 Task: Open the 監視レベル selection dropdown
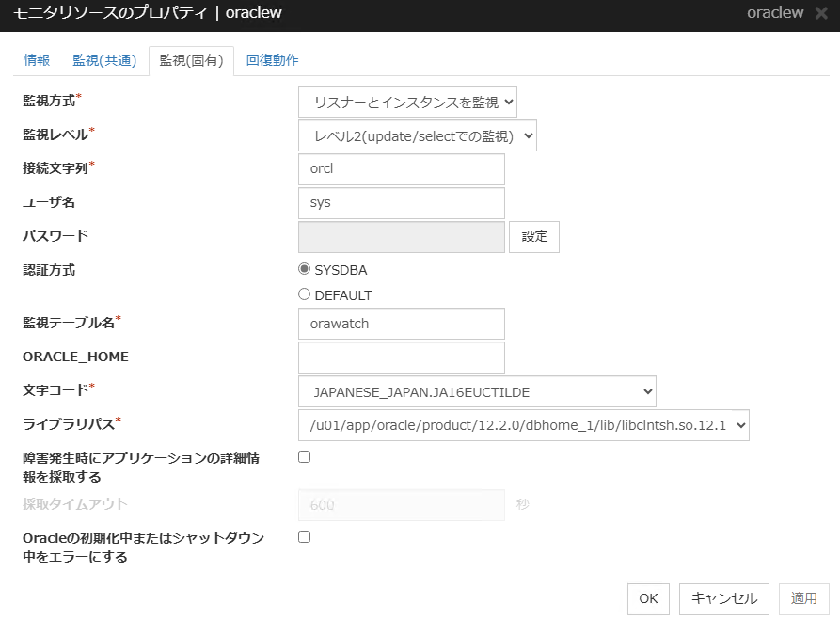click(417, 135)
